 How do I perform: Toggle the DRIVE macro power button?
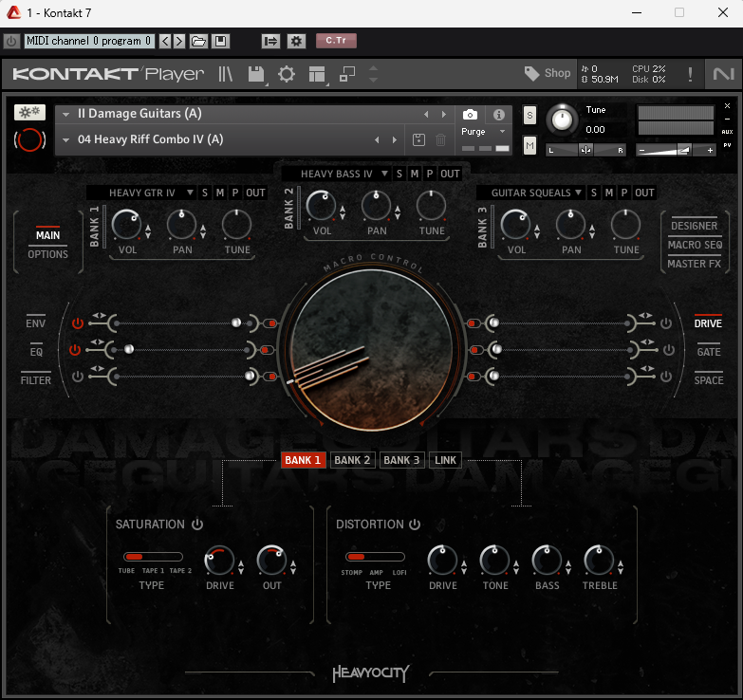point(666,323)
